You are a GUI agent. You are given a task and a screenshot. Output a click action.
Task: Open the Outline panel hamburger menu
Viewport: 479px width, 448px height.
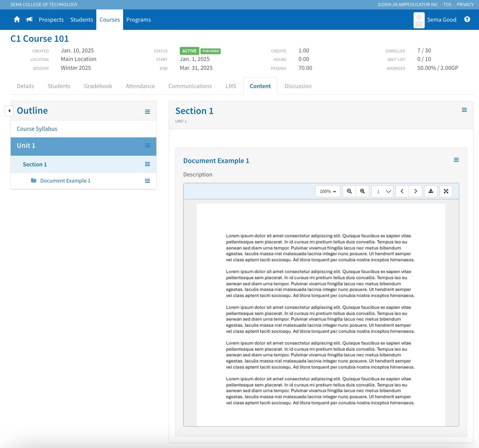point(147,112)
